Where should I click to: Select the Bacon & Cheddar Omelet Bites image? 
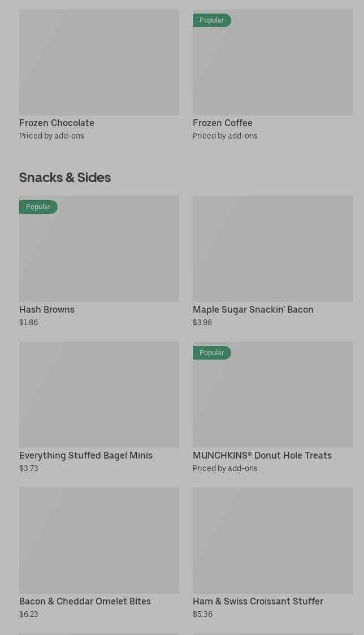coord(99,540)
